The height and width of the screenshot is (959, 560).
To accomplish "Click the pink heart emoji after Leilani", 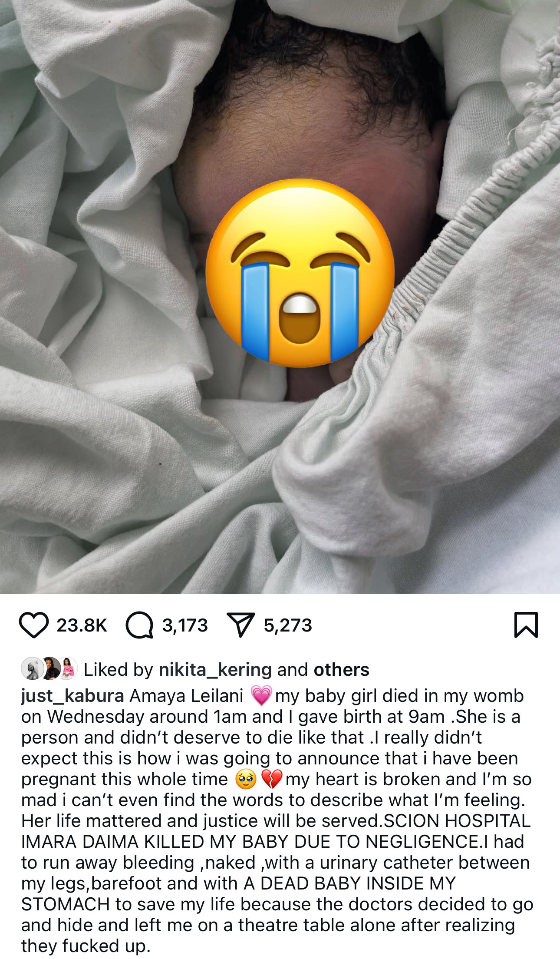I will 261,695.
